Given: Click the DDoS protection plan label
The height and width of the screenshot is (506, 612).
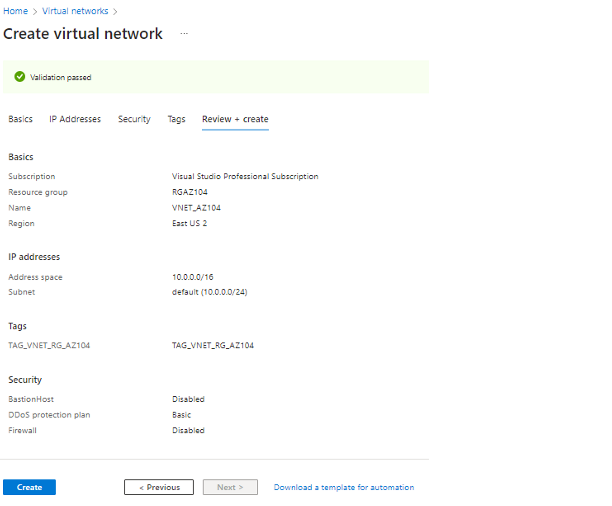Looking at the screenshot, I should [x=49, y=415].
